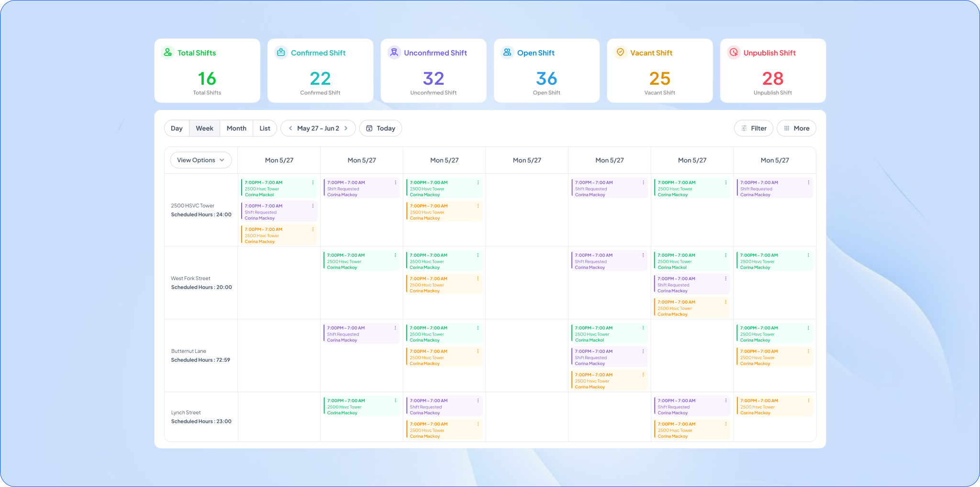The image size is (980, 487).
Task: Open the Open Shift card showing 36
Action: coord(546,71)
